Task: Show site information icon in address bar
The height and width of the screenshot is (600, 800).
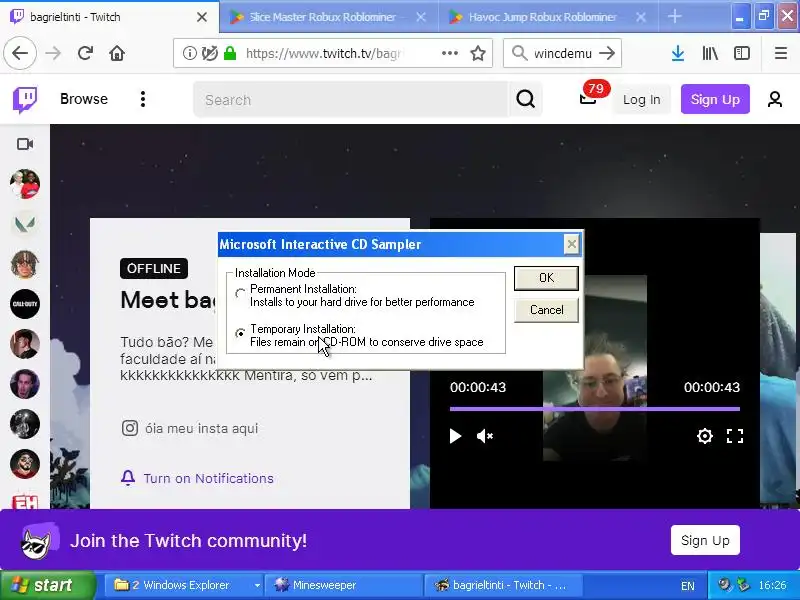Action: [x=189, y=53]
